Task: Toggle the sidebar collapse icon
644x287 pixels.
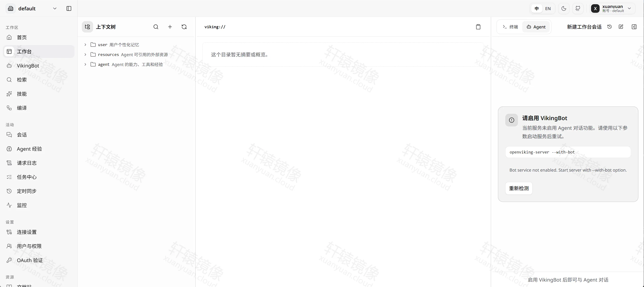Action: tap(69, 8)
